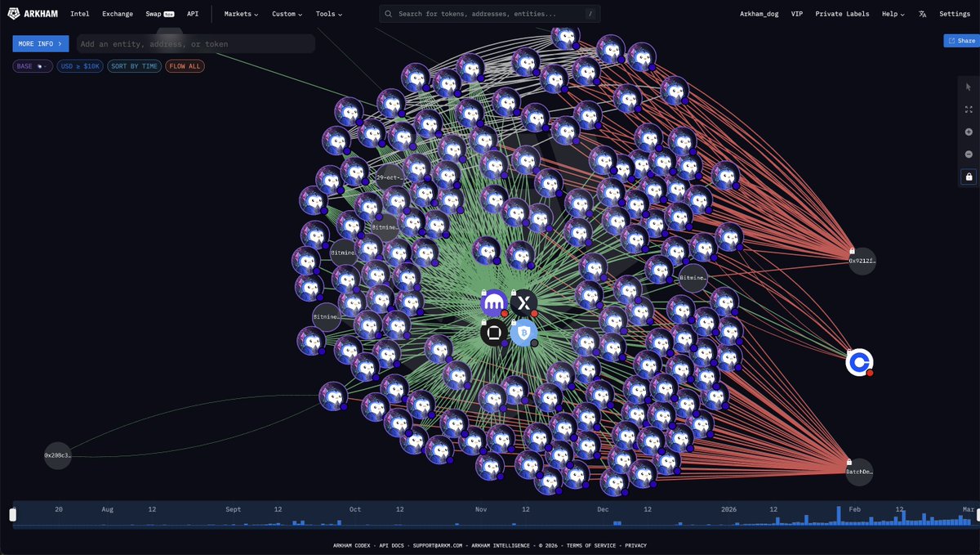Click the search magnifier icon
Screen dimensions: 980x555
tap(389, 14)
